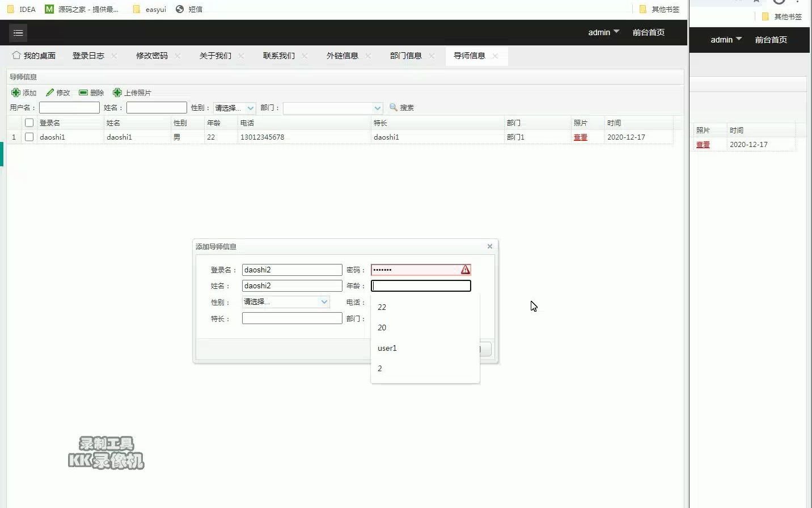
Task: Switch to the 部门信息 tab
Action: click(406, 56)
